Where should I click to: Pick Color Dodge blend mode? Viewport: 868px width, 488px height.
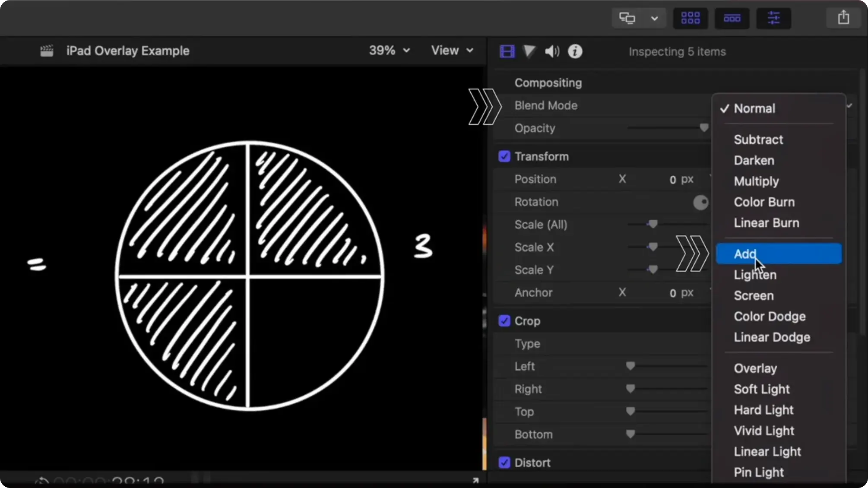[x=779, y=316]
